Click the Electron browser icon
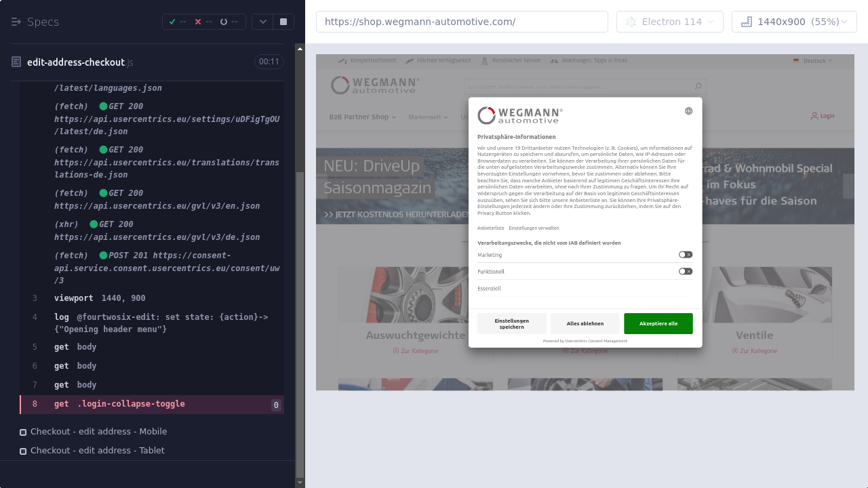The height and width of the screenshot is (488, 868). [x=631, y=22]
